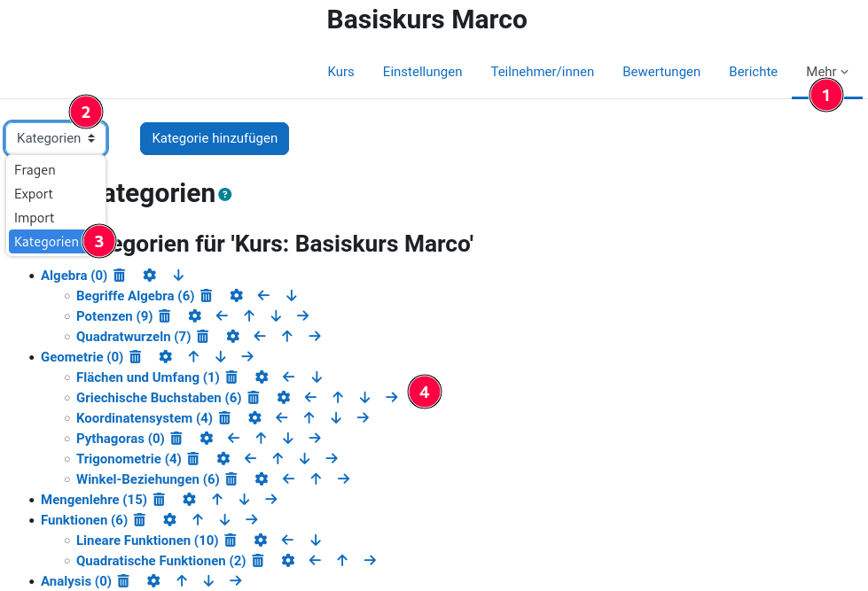Screen dimensions: 868x591
Task: Select Fragen in the dropdown list
Action: coord(35,170)
